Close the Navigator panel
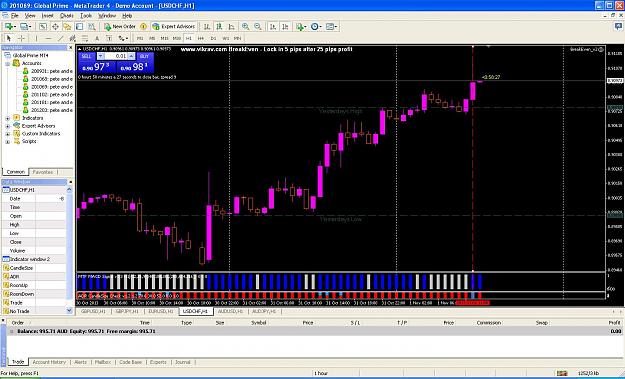Viewport: 625px width, 379px height. point(71,47)
